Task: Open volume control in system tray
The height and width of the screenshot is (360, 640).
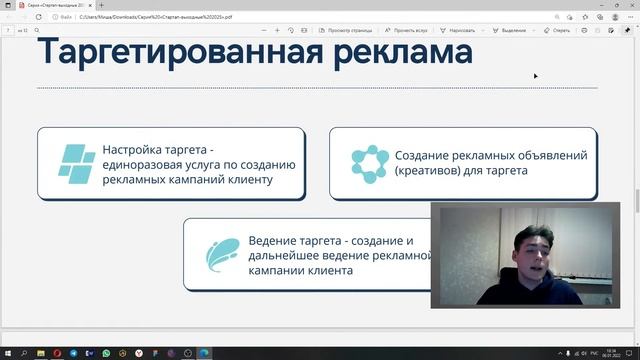Action: pyautogui.click(x=584, y=353)
